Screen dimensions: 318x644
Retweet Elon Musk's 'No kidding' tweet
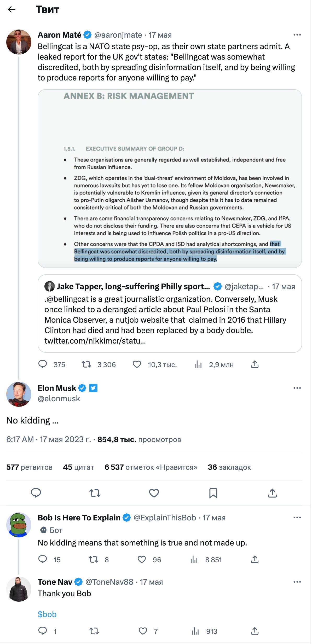(x=95, y=493)
